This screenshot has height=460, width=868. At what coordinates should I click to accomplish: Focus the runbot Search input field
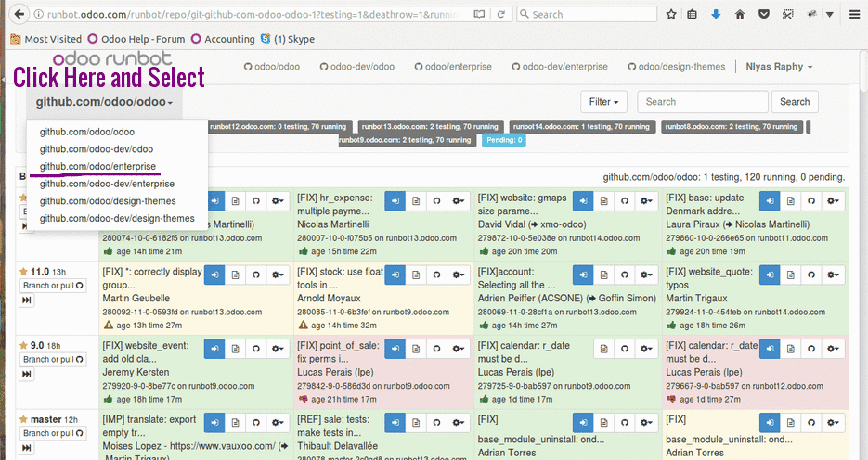coord(703,102)
